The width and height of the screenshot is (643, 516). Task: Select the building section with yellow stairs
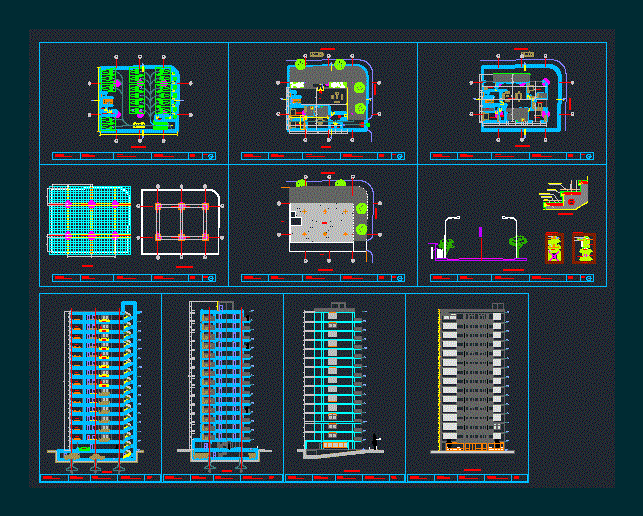(x=98, y=380)
